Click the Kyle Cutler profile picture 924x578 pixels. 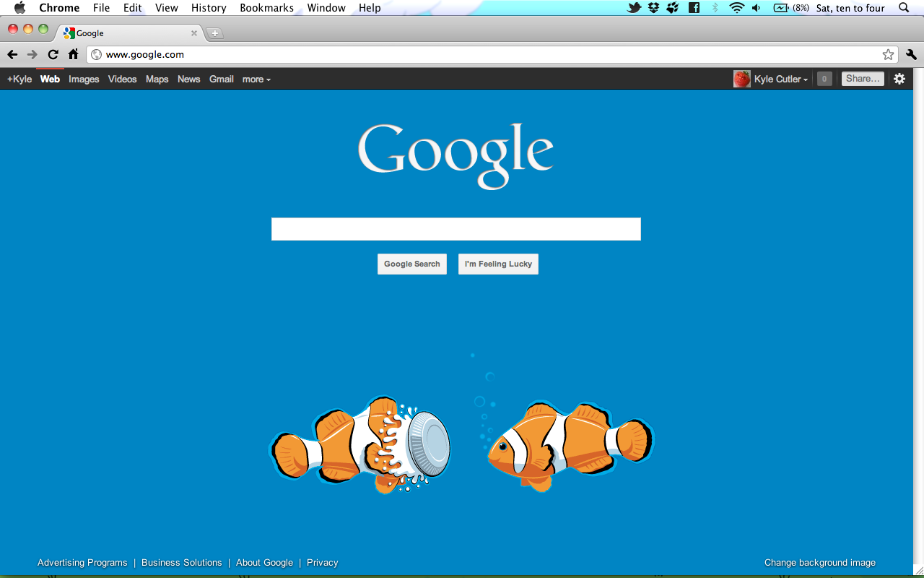741,79
